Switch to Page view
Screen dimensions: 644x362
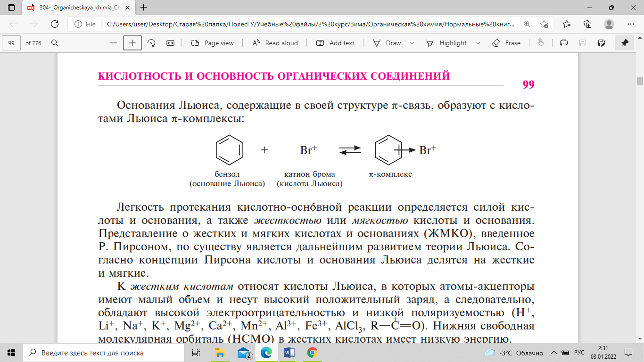(212, 43)
